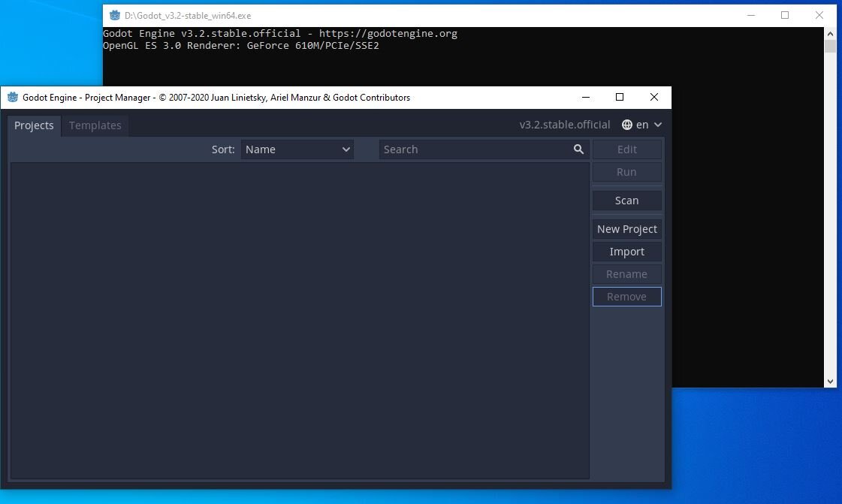Click console scrollbar down arrow
This screenshot has height=504, width=842.
[x=830, y=381]
